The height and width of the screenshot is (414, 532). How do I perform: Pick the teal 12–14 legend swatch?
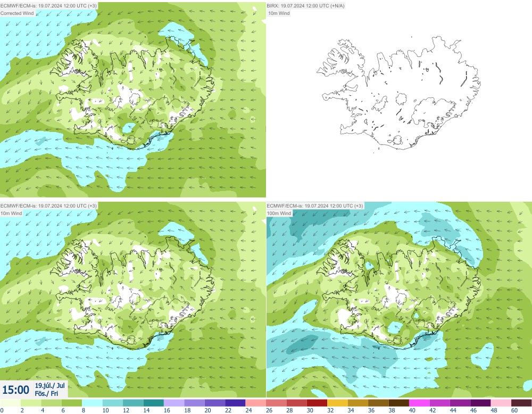click(x=133, y=403)
